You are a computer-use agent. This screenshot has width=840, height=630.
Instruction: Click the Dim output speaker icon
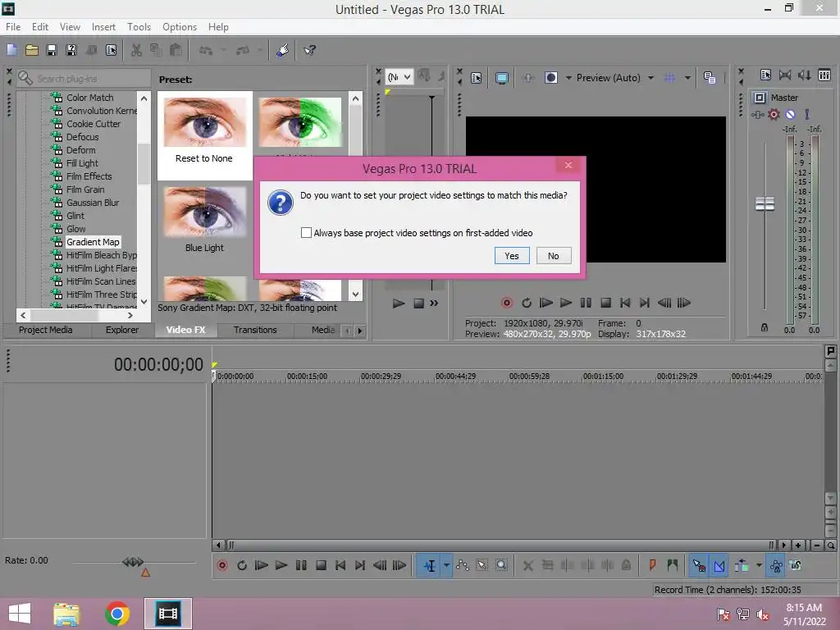(804, 75)
